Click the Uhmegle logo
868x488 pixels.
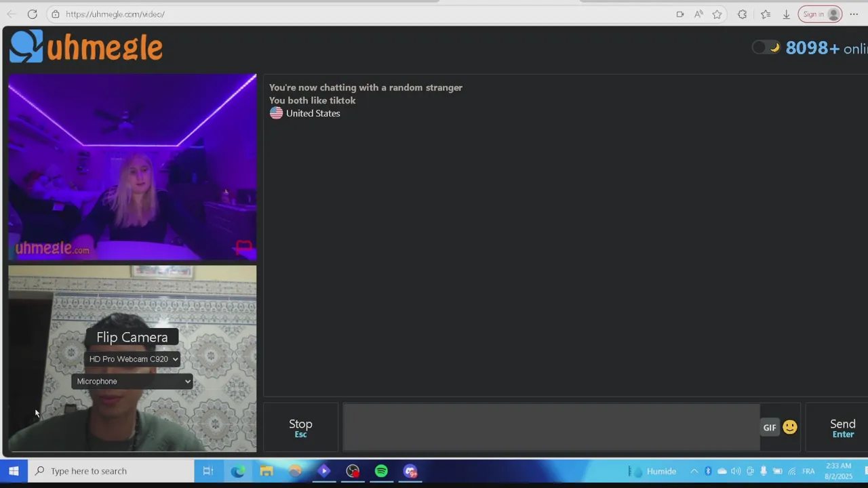point(86,47)
